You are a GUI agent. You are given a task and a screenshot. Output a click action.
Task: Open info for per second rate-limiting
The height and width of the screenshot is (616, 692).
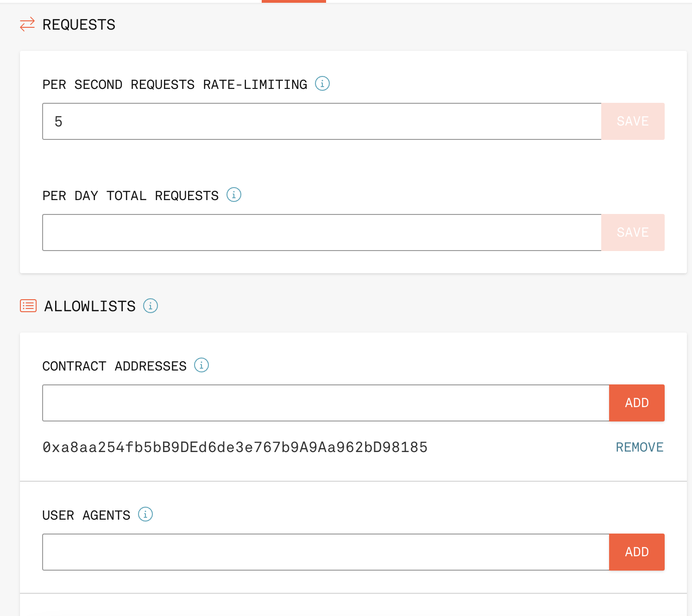(x=322, y=83)
